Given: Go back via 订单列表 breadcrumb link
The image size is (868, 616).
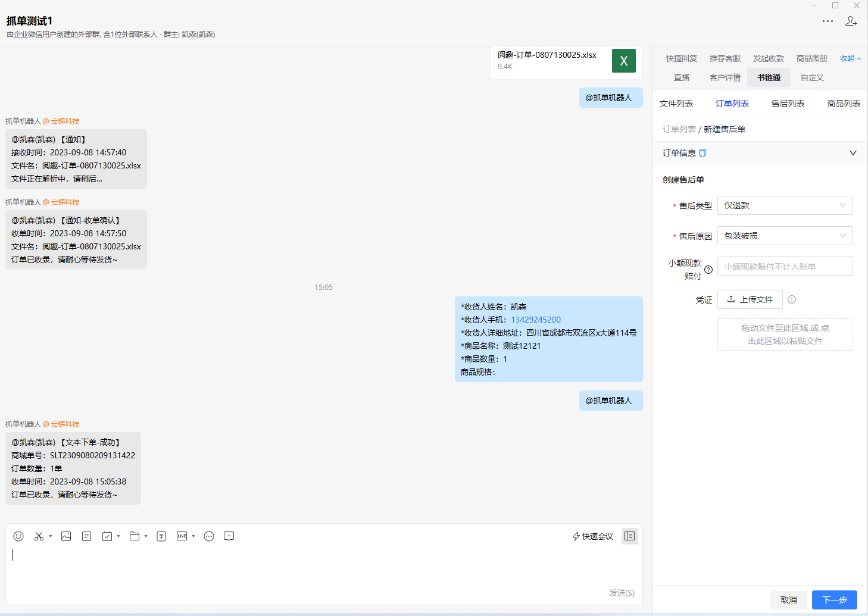Looking at the screenshot, I should (679, 129).
